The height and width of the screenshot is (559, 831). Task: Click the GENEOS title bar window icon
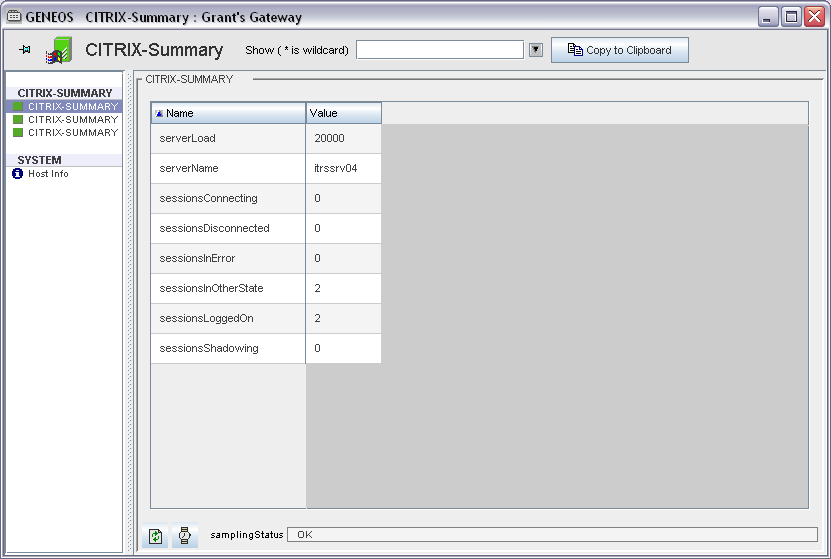(x=14, y=17)
